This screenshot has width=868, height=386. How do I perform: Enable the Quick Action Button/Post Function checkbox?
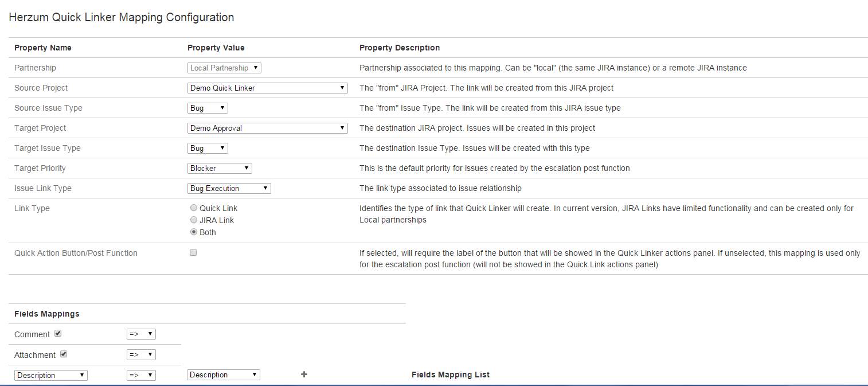(193, 252)
